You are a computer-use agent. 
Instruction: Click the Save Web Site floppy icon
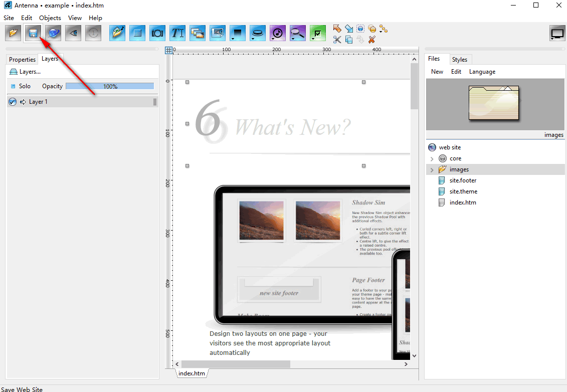tap(33, 33)
